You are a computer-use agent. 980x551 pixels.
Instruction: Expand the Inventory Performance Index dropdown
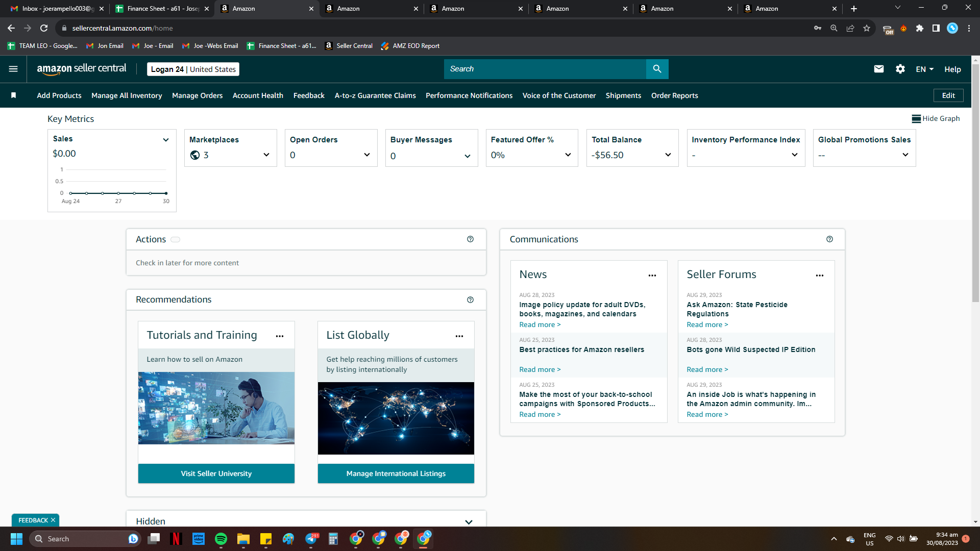[794, 155]
